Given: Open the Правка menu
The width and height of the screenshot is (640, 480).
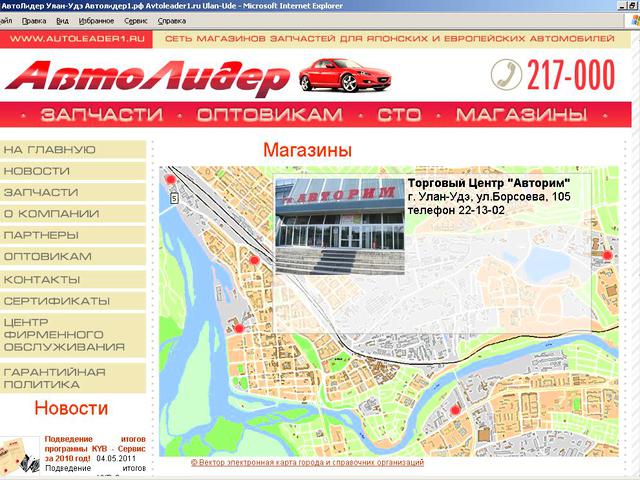Looking at the screenshot, I should point(33,20).
